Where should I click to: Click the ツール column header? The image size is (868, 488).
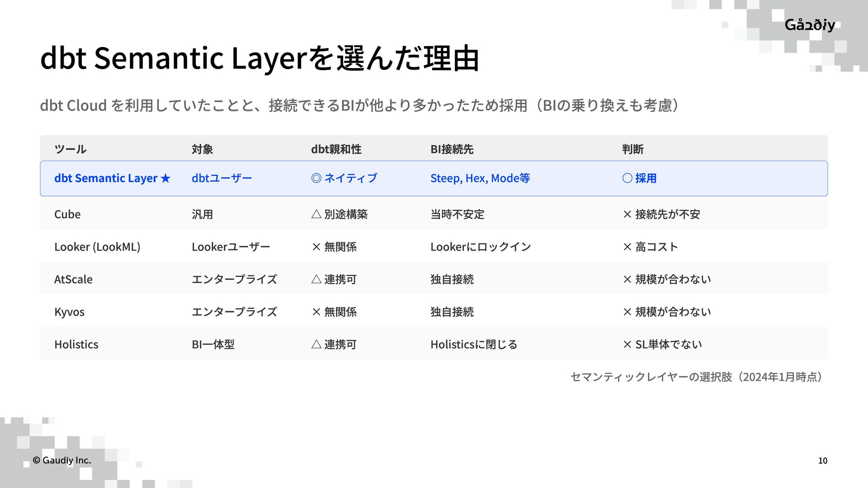coord(70,150)
